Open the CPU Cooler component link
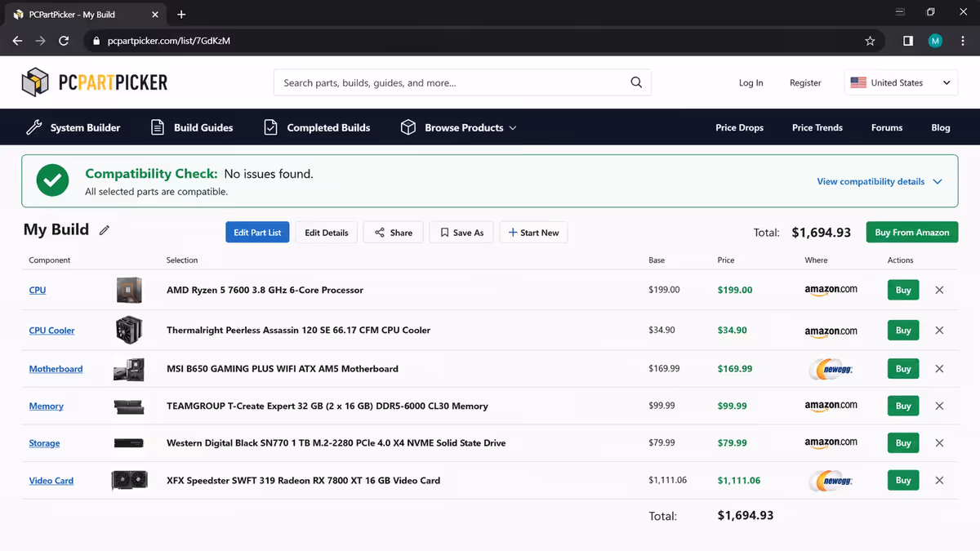The width and height of the screenshot is (980, 551). point(51,331)
